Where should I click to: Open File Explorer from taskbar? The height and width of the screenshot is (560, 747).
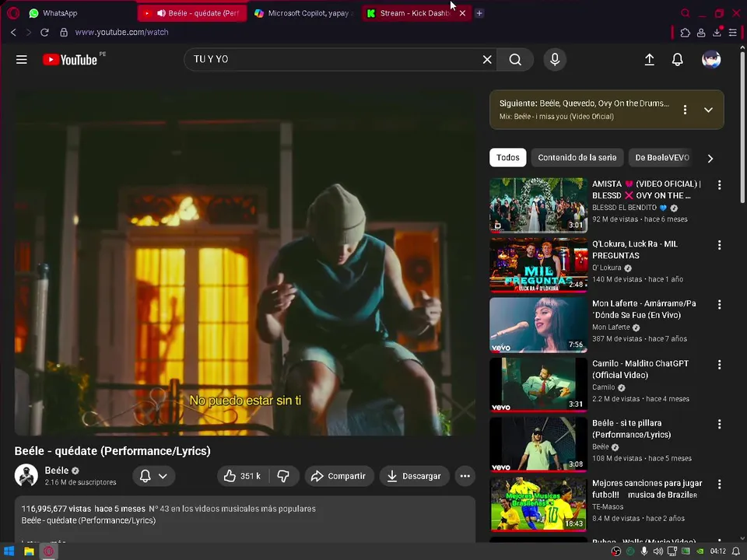(29, 551)
